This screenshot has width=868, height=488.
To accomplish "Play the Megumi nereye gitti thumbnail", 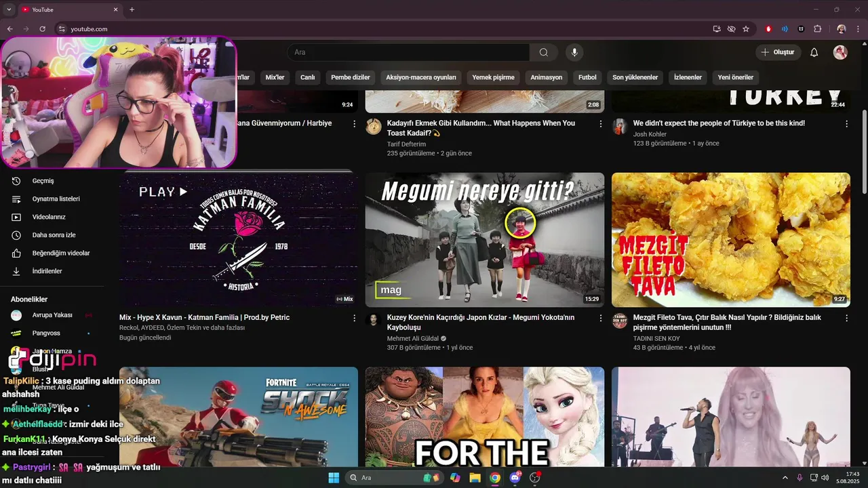I will (485, 239).
